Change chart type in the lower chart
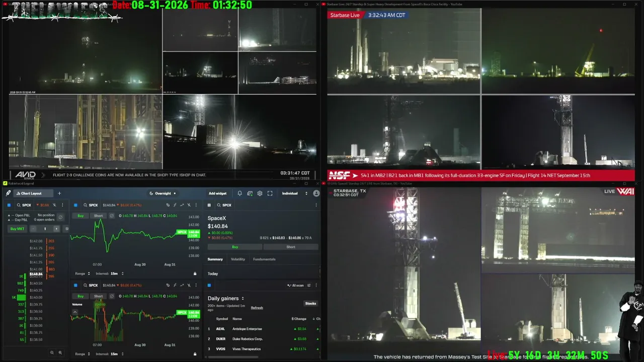The width and height of the screenshot is (644, 362). coord(182,285)
